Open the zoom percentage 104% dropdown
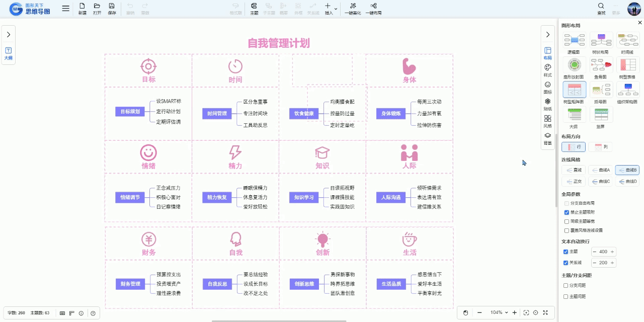Viewport: 644px width, 322px height. pos(506,312)
